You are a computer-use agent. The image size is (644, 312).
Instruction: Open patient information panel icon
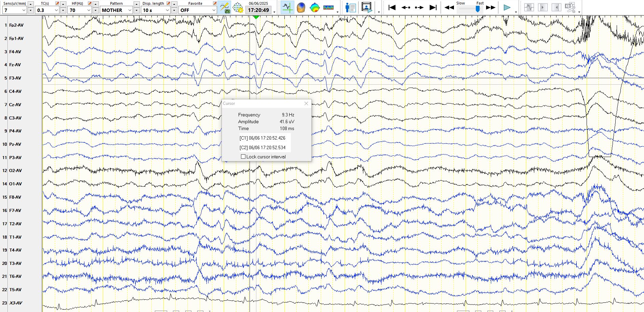pyautogui.click(x=350, y=8)
